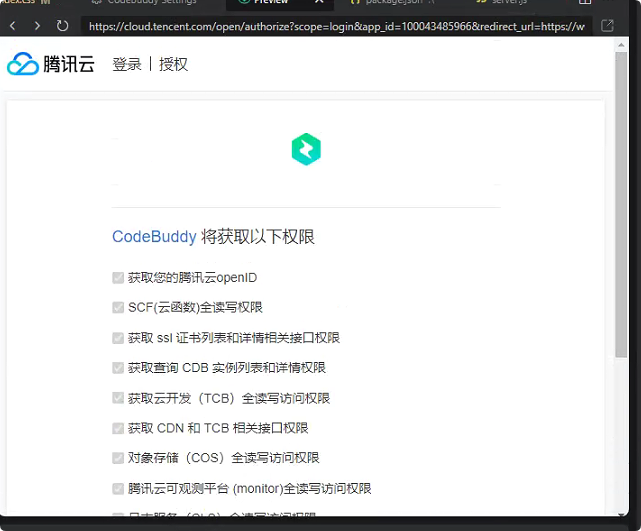The width and height of the screenshot is (641, 531).
Task: Click the 登录 header text
Action: point(127,65)
